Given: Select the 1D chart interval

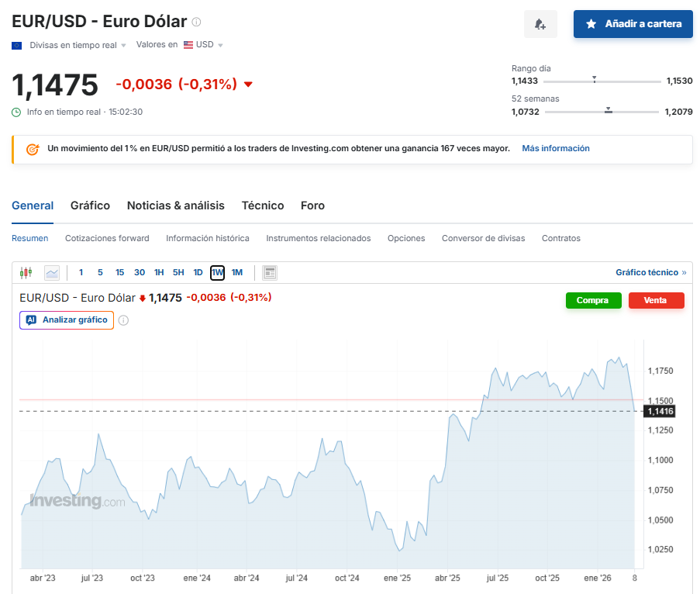Looking at the screenshot, I should pyautogui.click(x=198, y=272).
